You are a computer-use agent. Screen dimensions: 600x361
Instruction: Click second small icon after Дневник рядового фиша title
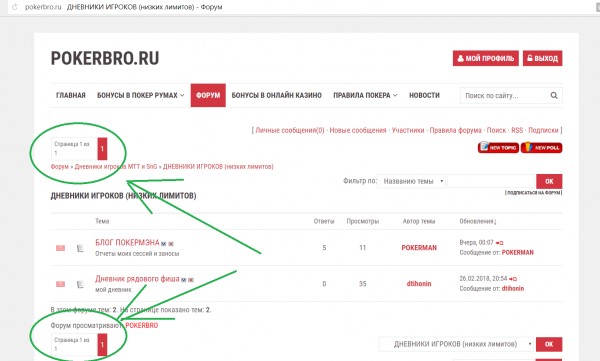191,280
